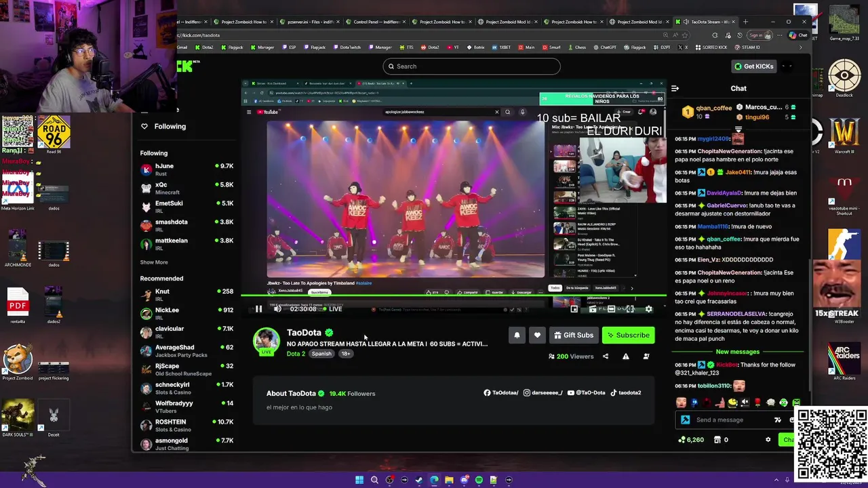Viewport: 868px width, 488px height.
Task: Open the Discord taskbar icon
Action: pos(464,480)
